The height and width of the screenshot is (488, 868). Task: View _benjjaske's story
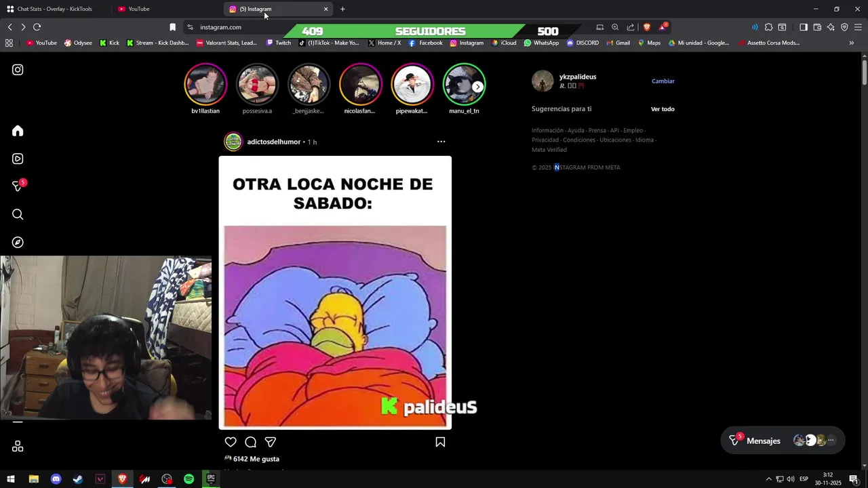(309, 84)
